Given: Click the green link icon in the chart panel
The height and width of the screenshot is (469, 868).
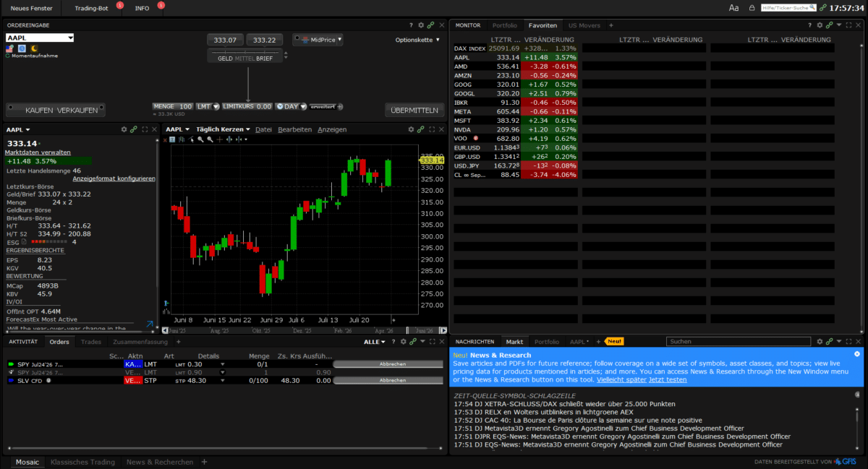Looking at the screenshot, I should (x=421, y=129).
